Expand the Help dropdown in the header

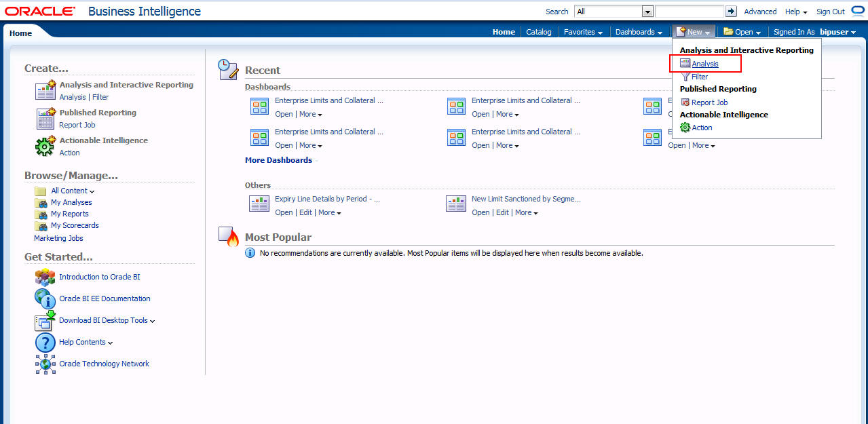click(x=796, y=12)
